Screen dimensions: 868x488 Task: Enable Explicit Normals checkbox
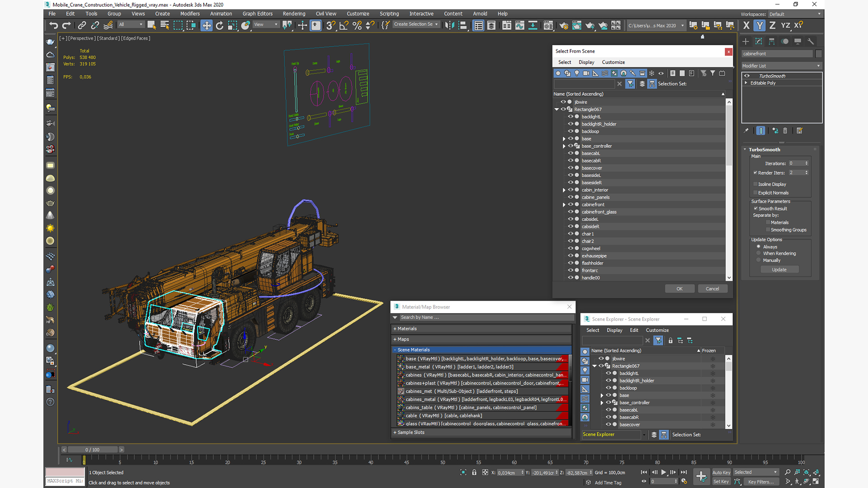[x=755, y=192]
